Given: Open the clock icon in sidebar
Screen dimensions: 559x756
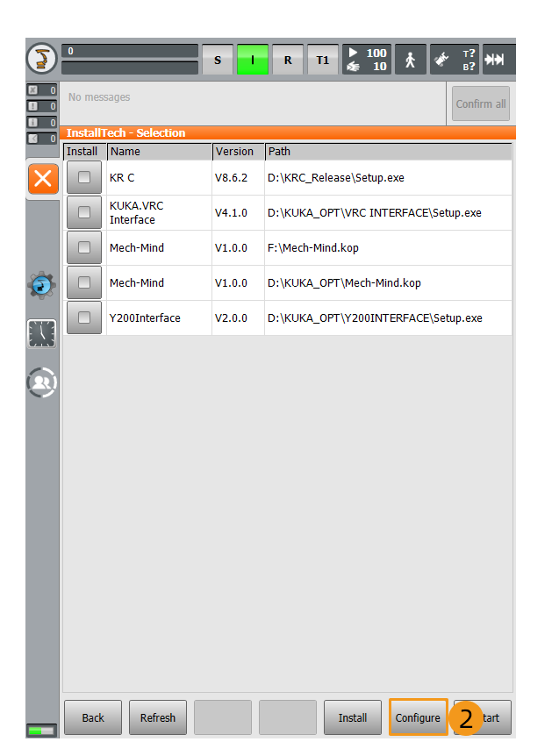Looking at the screenshot, I should 42,333.
